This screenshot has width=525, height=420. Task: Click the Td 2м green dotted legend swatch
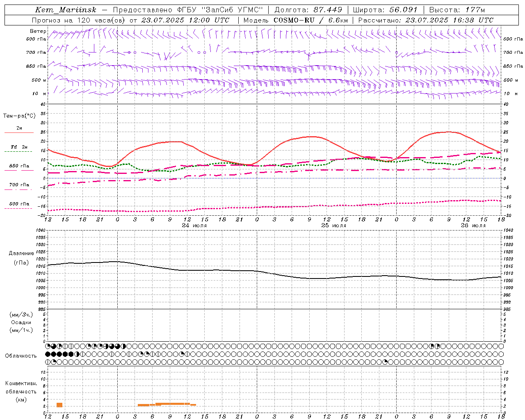18,152
